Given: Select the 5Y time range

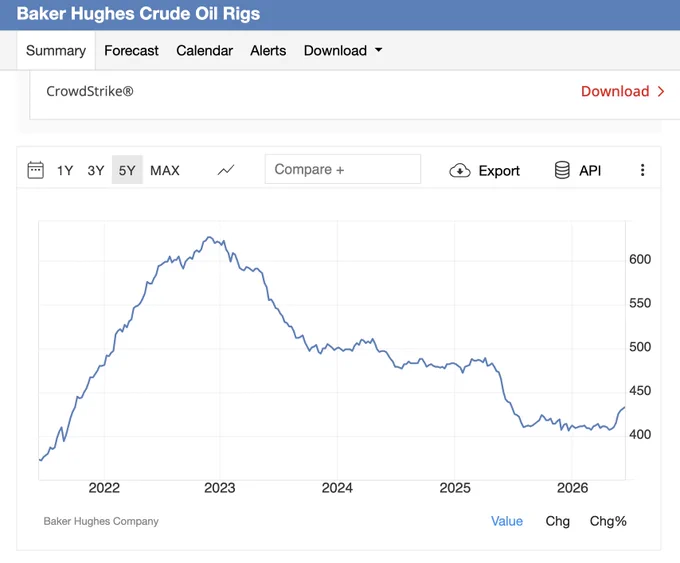Looking at the screenshot, I should pos(127,170).
